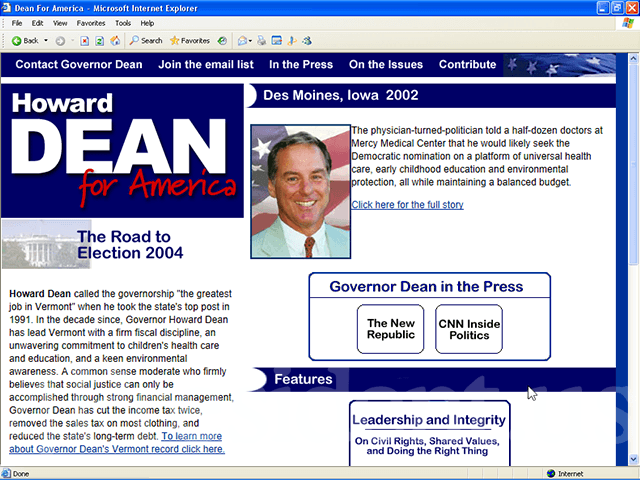Navigate to In the Press page
Viewport: 640px width, 480px height.
[301, 64]
